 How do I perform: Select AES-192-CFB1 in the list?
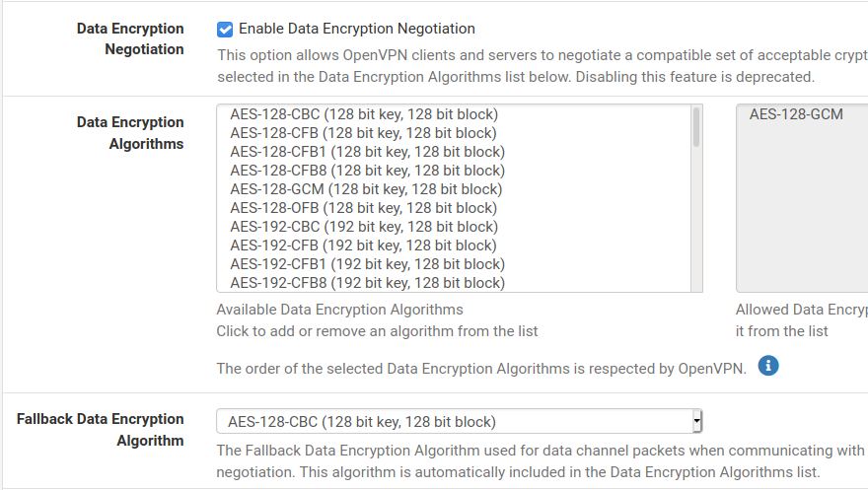tap(367, 264)
